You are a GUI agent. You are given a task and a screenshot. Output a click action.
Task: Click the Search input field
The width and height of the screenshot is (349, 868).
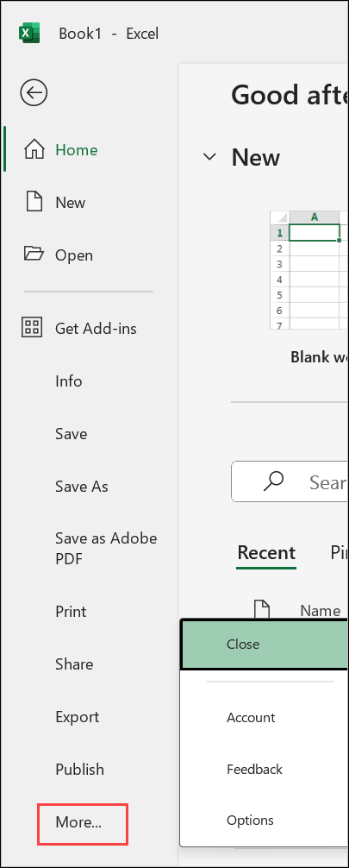[290, 481]
